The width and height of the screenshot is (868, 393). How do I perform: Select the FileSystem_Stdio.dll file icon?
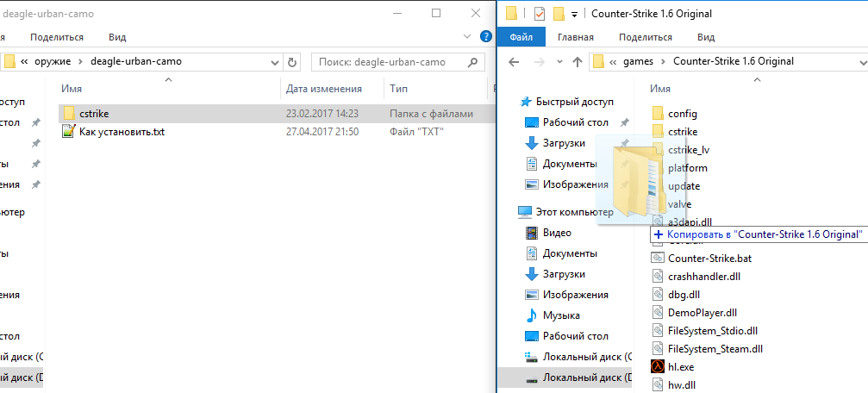(x=659, y=331)
